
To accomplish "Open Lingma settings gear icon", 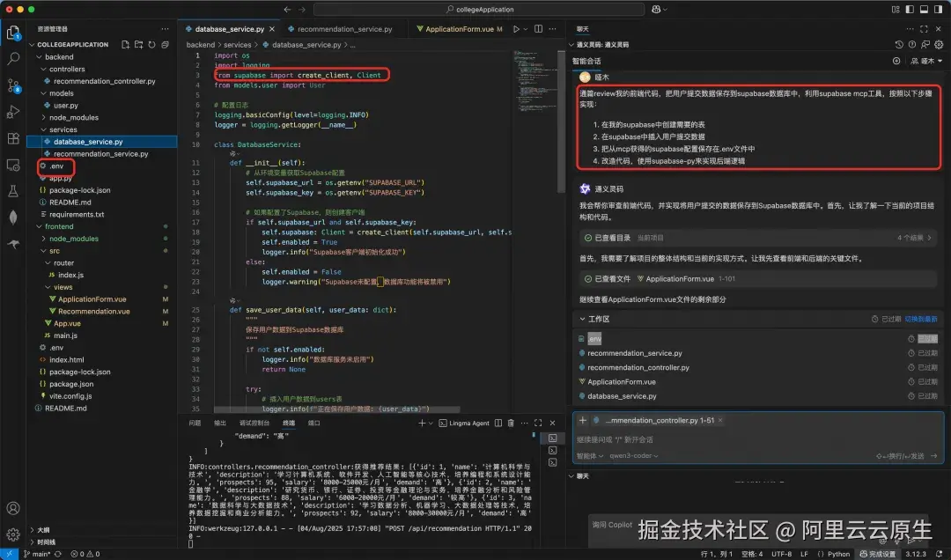I will (x=939, y=44).
